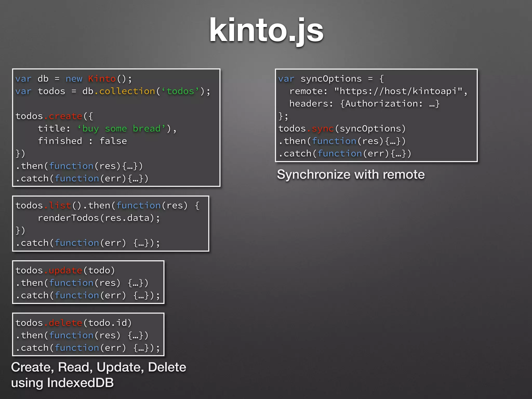532x399 pixels.
Task: Click '.catch(function(err) {…});' in the delete code box
Action: point(88,348)
